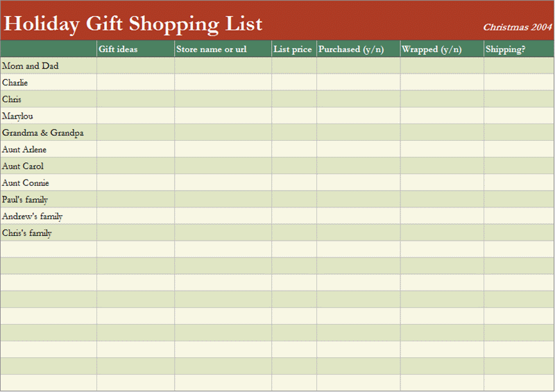Select the Aunt Arlene name cell
The width and height of the screenshot is (555, 392).
[49, 149]
